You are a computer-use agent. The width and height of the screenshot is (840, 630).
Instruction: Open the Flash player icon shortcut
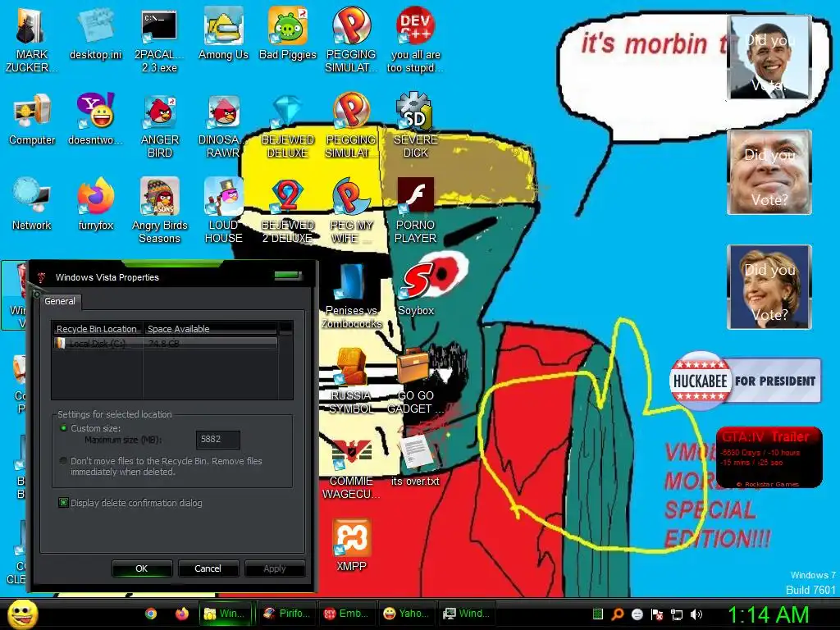pyautogui.click(x=415, y=210)
